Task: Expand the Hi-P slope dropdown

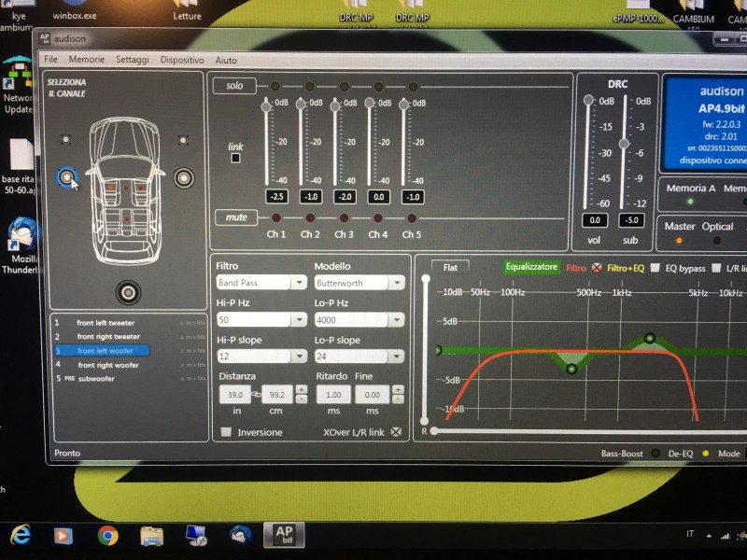Action: [299, 357]
